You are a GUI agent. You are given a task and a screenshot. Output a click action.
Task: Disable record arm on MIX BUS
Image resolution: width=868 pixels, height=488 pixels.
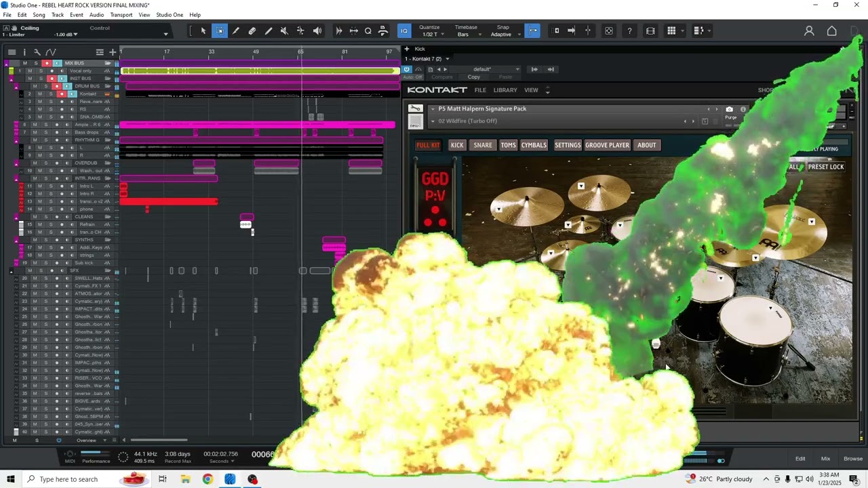45,63
